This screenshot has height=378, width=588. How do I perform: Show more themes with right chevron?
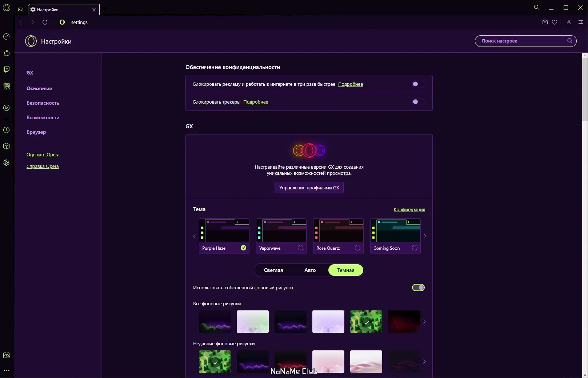[x=425, y=236]
